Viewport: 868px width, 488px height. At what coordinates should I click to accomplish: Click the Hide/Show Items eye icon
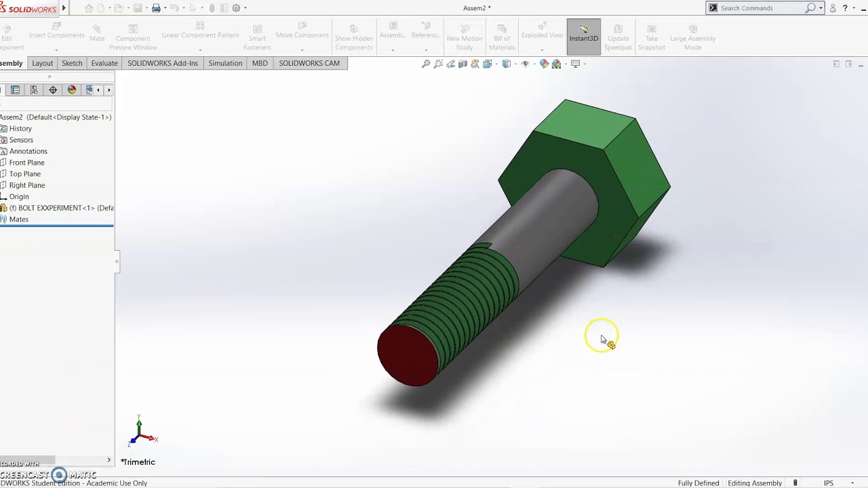tap(526, 64)
